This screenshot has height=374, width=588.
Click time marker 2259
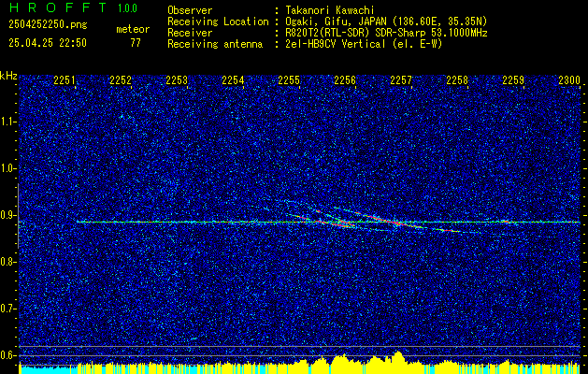[x=513, y=80]
